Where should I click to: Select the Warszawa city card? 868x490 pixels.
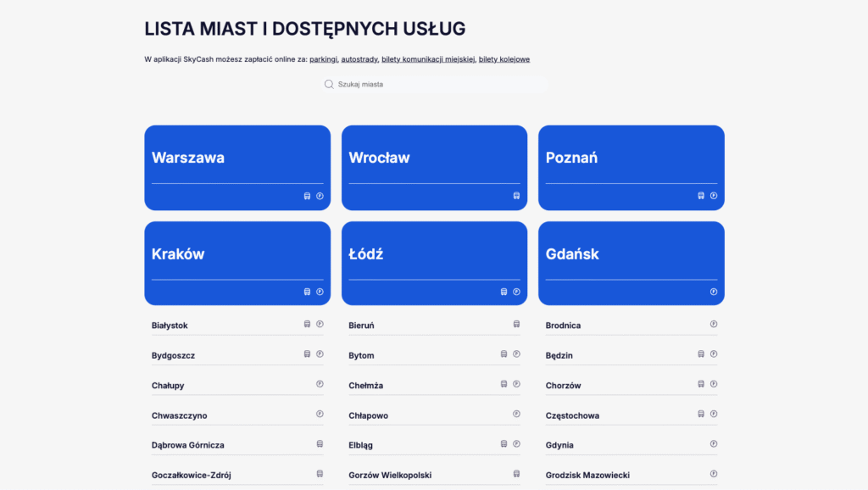(237, 159)
